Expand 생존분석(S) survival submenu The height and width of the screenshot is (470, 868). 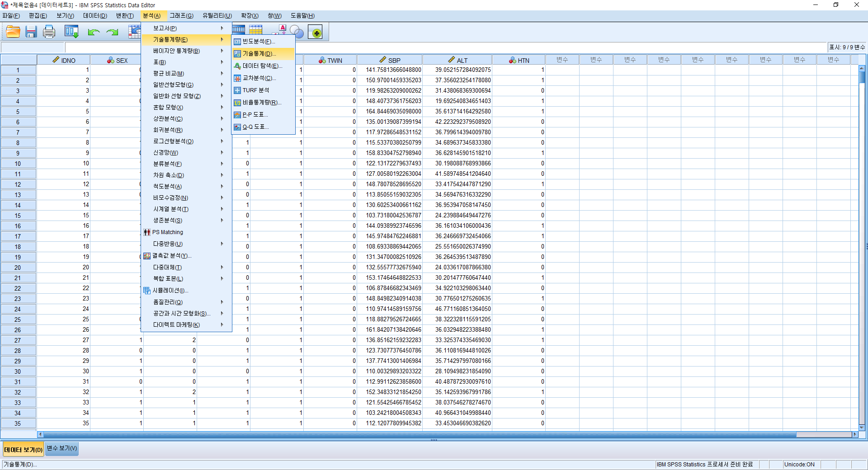(186, 220)
